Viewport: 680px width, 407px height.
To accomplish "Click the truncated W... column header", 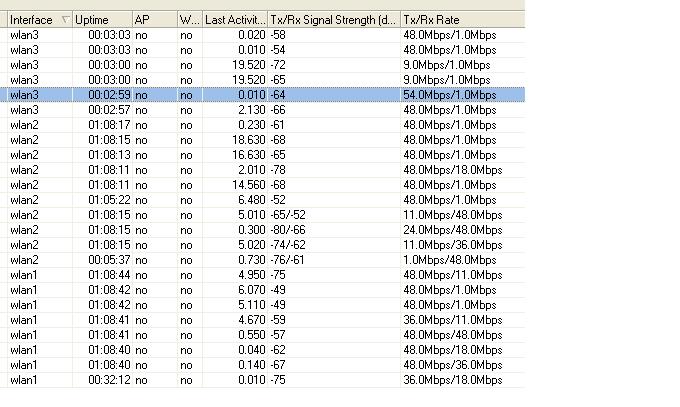I will pos(190,20).
